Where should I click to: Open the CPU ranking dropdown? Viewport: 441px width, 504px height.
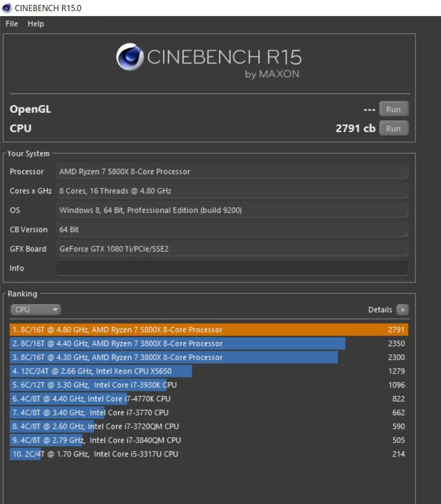(35, 309)
